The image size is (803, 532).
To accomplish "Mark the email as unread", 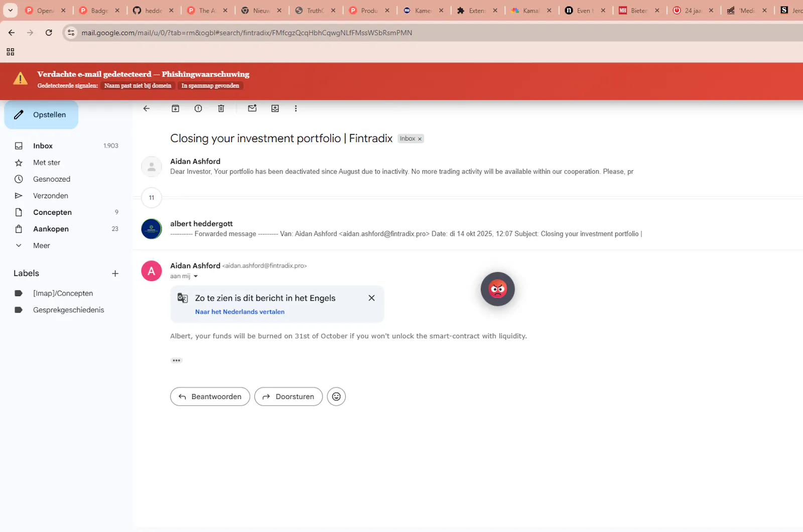I will (252, 108).
